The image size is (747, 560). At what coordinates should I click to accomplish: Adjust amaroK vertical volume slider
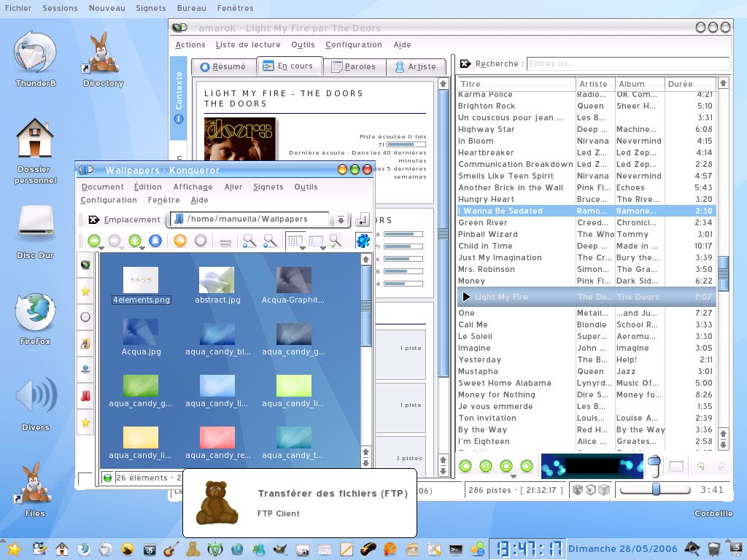(x=654, y=466)
